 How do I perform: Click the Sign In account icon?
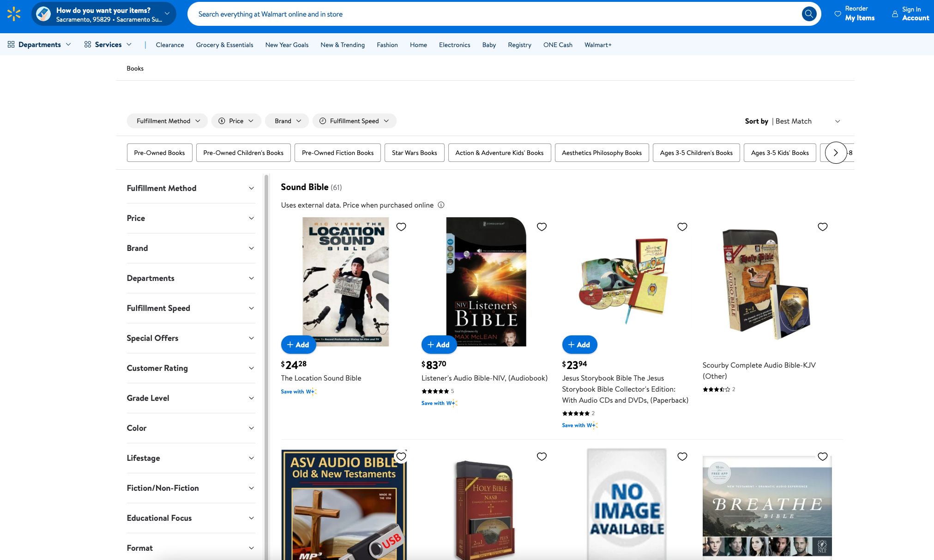pyautogui.click(x=895, y=14)
